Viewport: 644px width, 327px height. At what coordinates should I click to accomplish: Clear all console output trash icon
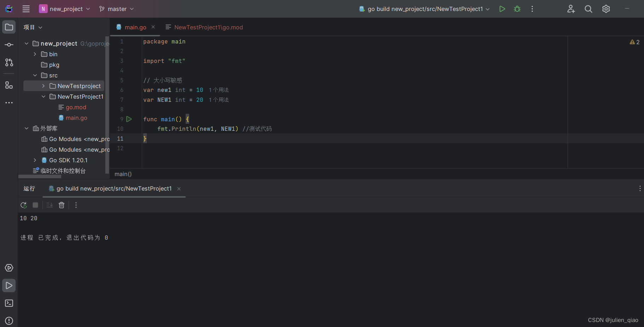[62, 205]
